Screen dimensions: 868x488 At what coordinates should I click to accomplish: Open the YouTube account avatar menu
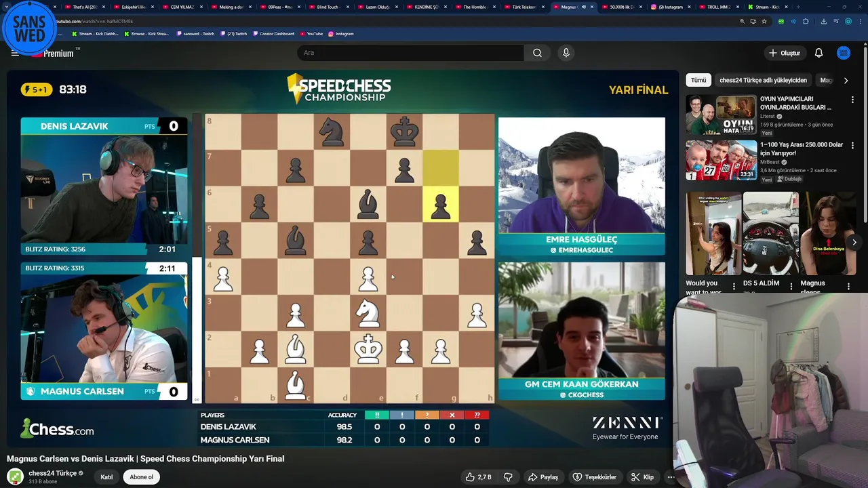(x=844, y=53)
